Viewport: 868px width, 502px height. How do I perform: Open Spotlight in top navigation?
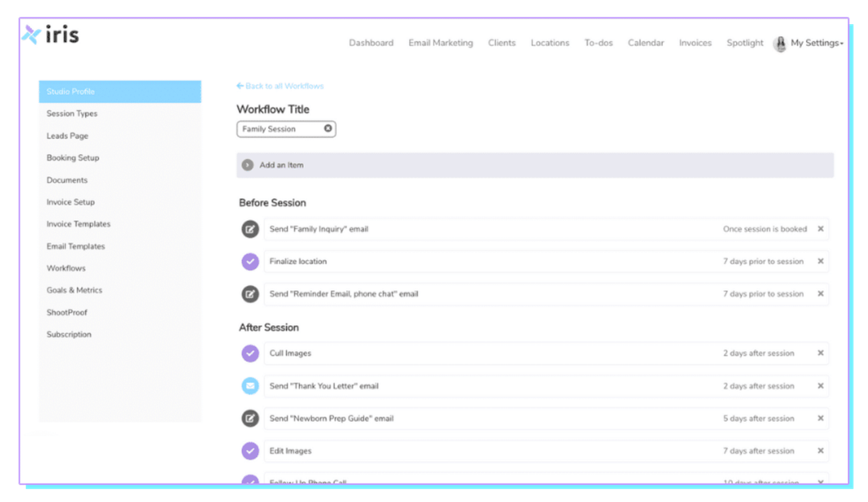pyautogui.click(x=744, y=43)
